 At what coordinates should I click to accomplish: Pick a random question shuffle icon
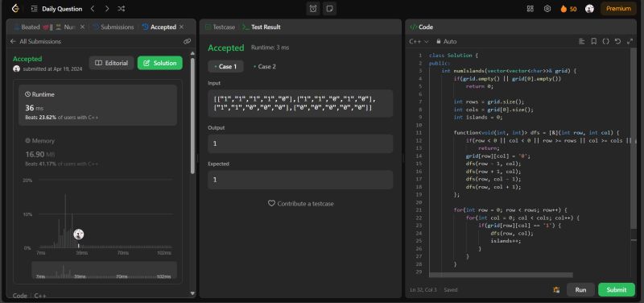click(x=122, y=9)
